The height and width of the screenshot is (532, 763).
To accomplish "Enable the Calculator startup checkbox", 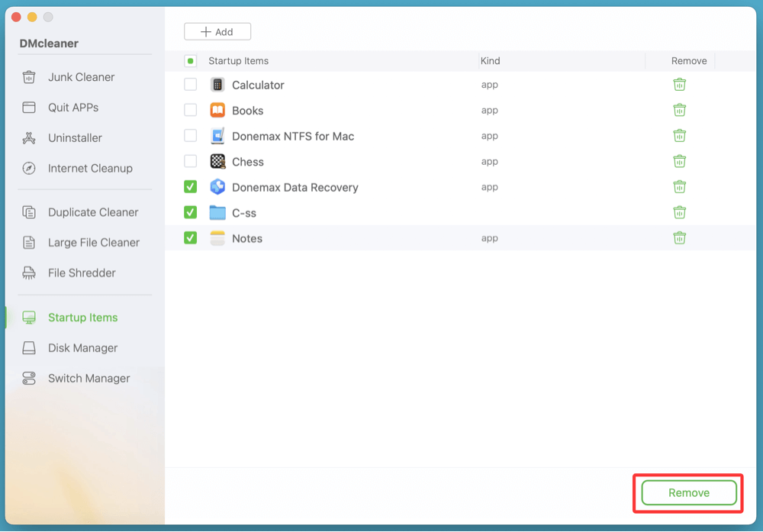I will (190, 84).
